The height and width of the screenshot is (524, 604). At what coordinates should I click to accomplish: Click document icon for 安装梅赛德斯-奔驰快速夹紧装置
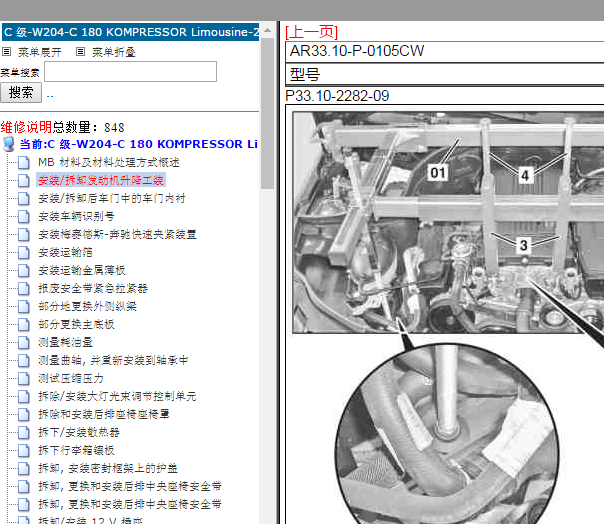(x=23, y=234)
